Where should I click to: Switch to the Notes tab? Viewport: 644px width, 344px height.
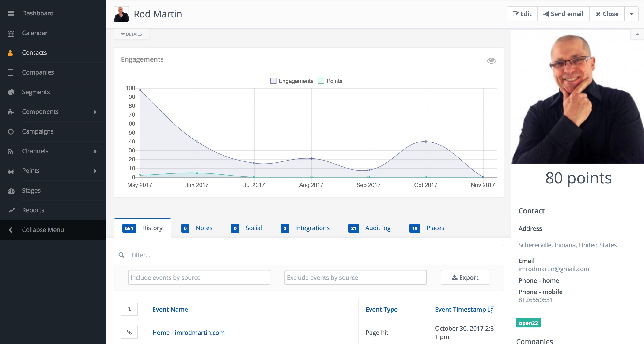click(x=197, y=228)
